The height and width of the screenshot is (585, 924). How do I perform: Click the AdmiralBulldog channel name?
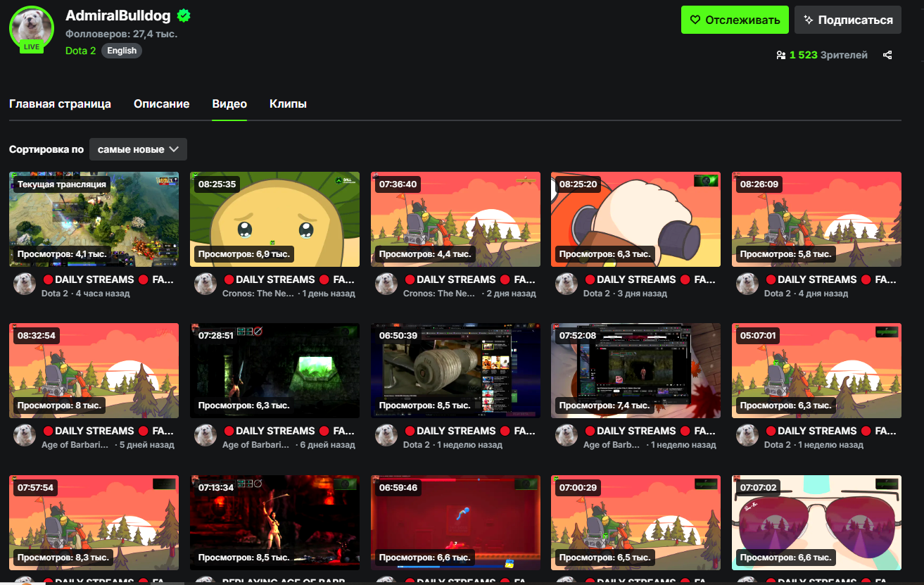pyautogui.click(x=118, y=15)
